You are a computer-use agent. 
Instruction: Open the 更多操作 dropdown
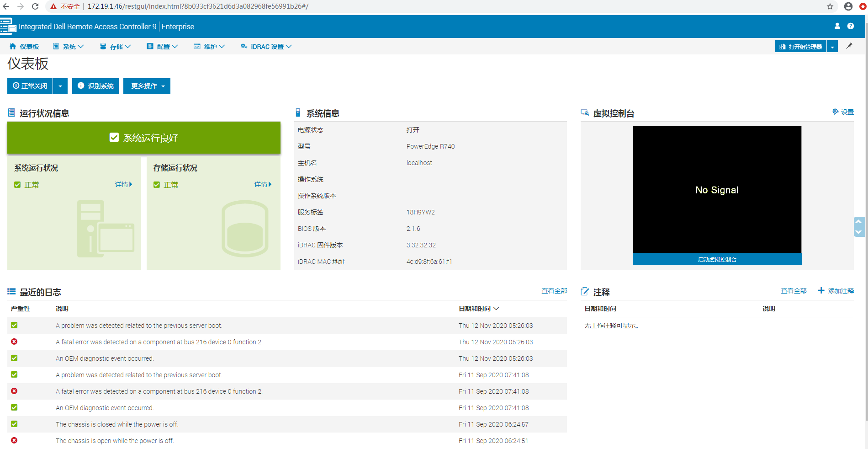(147, 86)
